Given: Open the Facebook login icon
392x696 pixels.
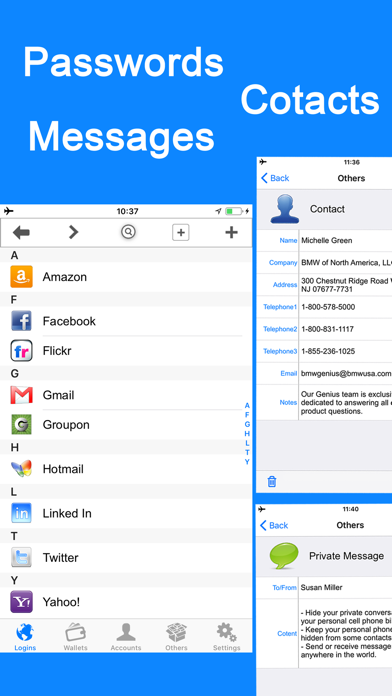Looking at the screenshot, I should coord(21,321).
